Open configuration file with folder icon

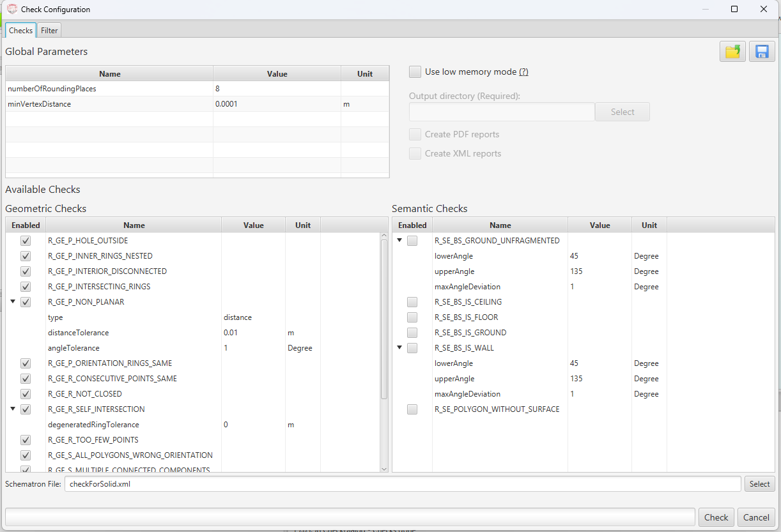click(x=732, y=52)
